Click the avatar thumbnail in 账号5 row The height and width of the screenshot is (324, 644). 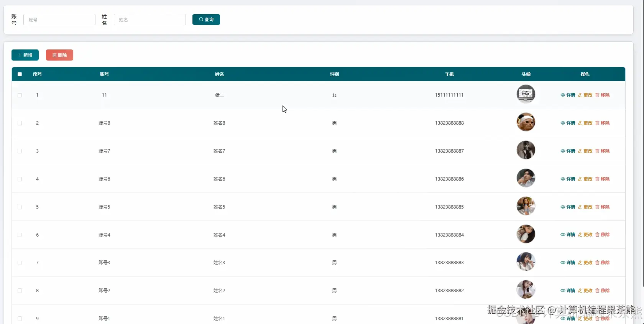526,206
